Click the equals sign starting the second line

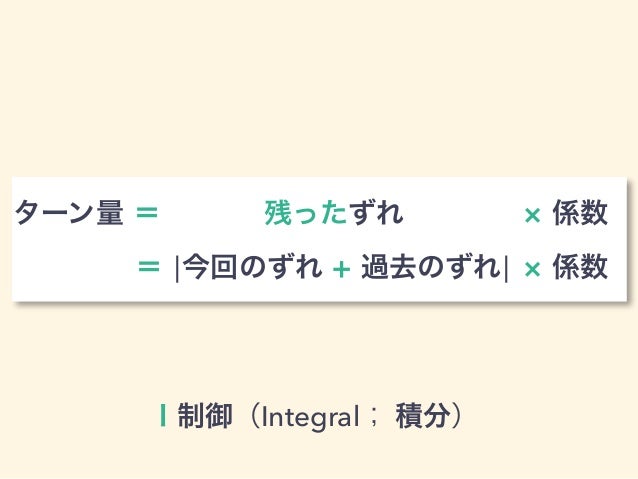pos(149,267)
